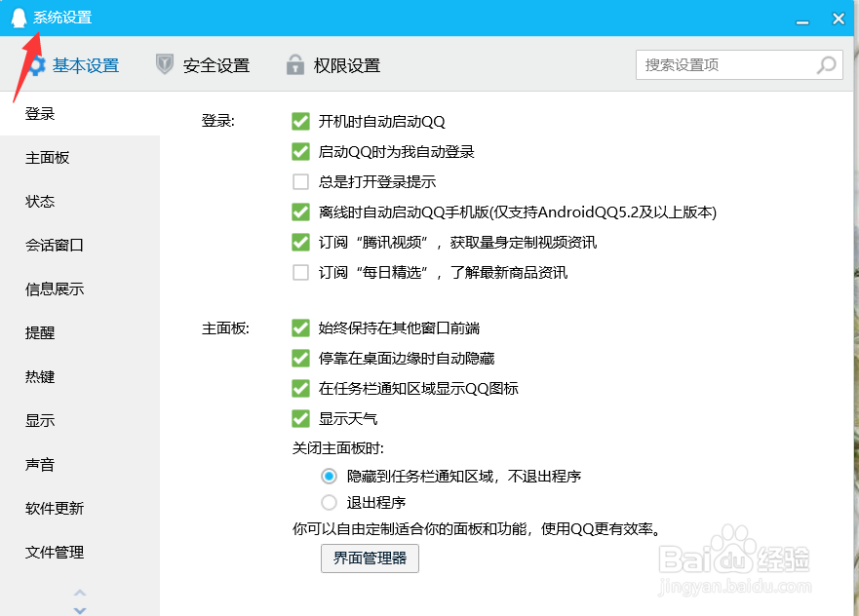Click the gear icon beside 基本设置
The image size is (859, 616).
click(37, 65)
